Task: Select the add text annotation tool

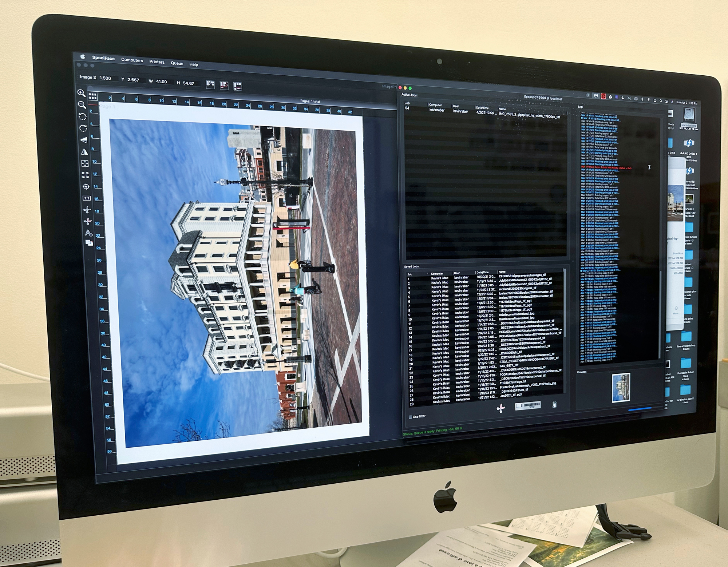Action: click(x=88, y=232)
